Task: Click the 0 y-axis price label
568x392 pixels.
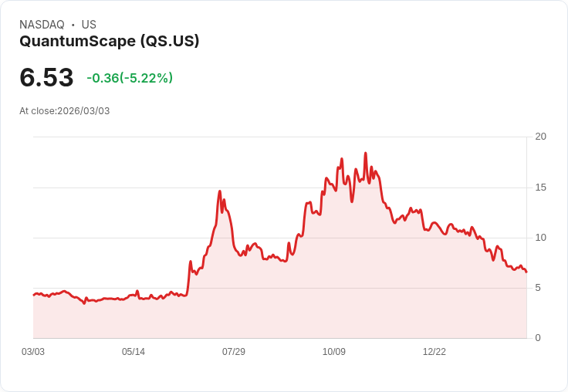Action: tap(538, 338)
